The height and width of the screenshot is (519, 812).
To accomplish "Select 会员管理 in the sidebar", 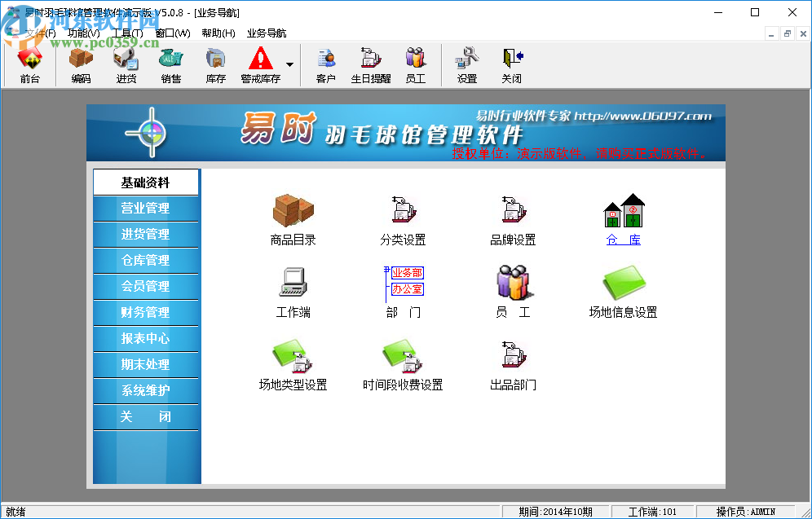I will coord(146,287).
